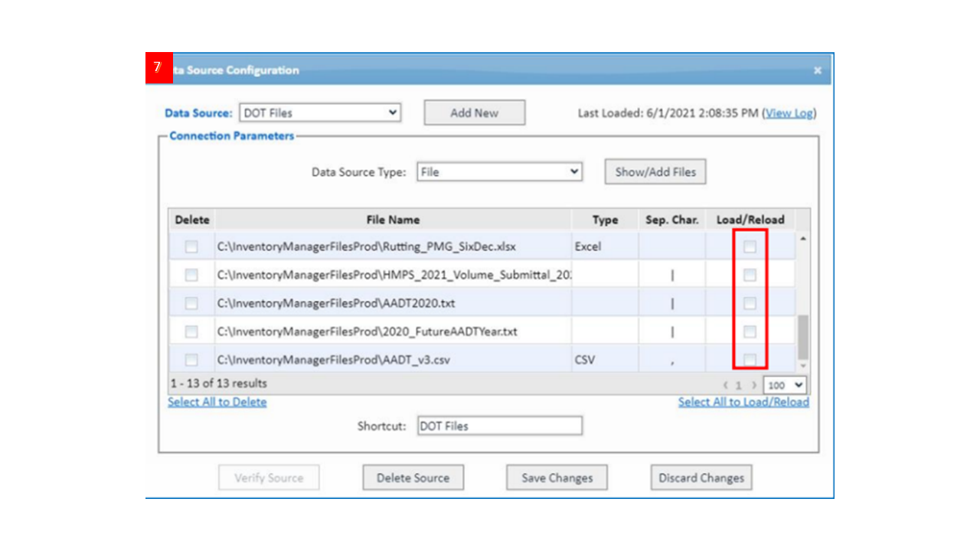Tick Delete checkbox for HMPS_2021_Volume_Submittal file
Screen dimensions: 980x551
[191, 275]
